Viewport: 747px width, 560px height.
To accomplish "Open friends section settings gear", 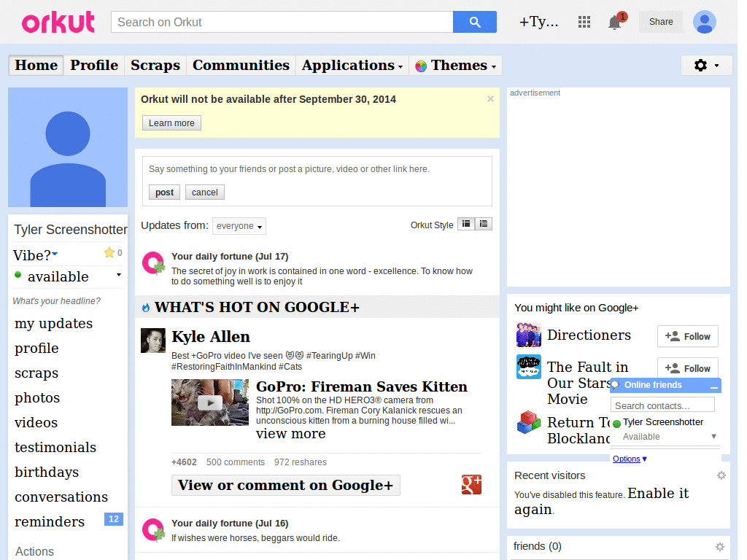I will tap(720, 547).
